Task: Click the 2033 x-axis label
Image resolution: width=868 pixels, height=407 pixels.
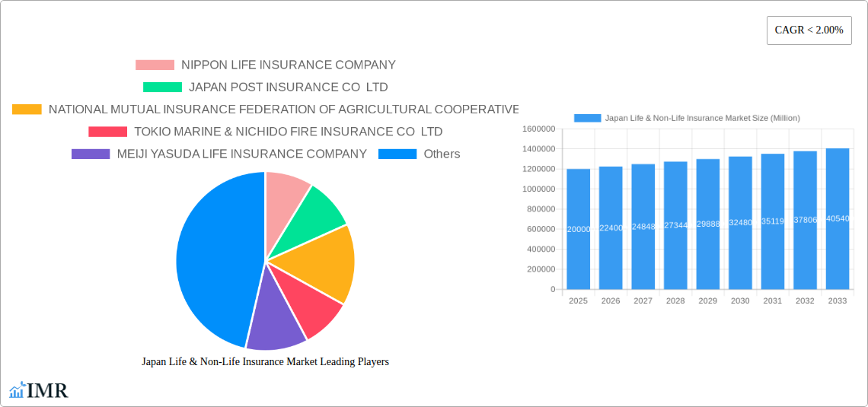Action: [838, 300]
